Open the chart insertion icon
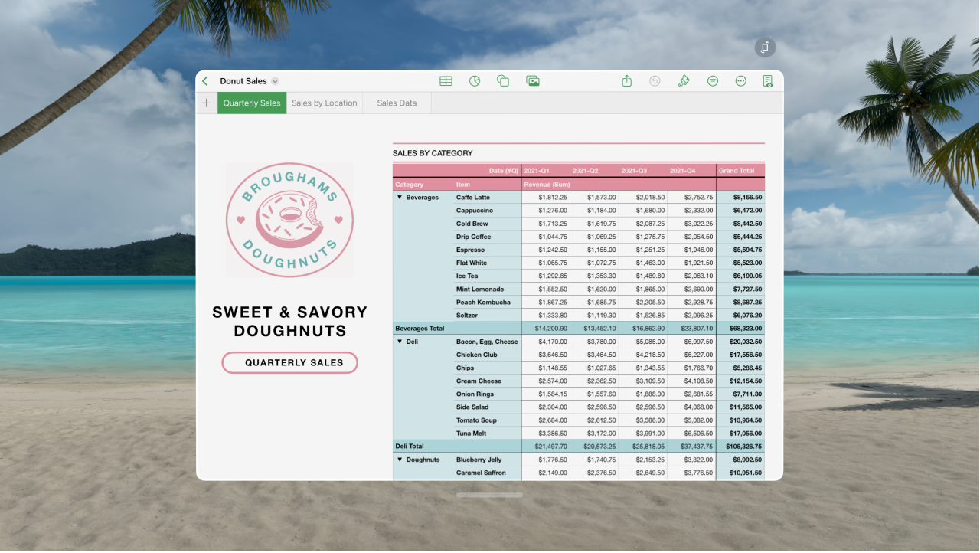The width and height of the screenshot is (980, 553). click(474, 80)
